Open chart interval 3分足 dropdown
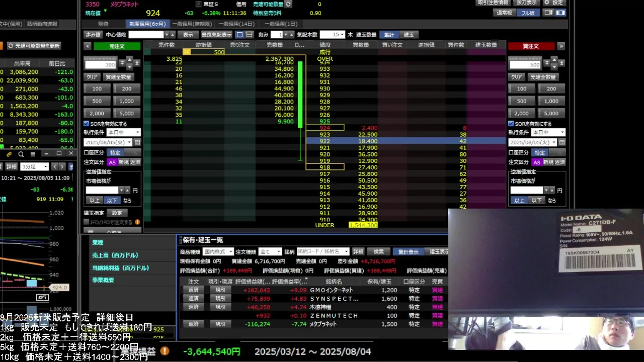 point(34,166)
